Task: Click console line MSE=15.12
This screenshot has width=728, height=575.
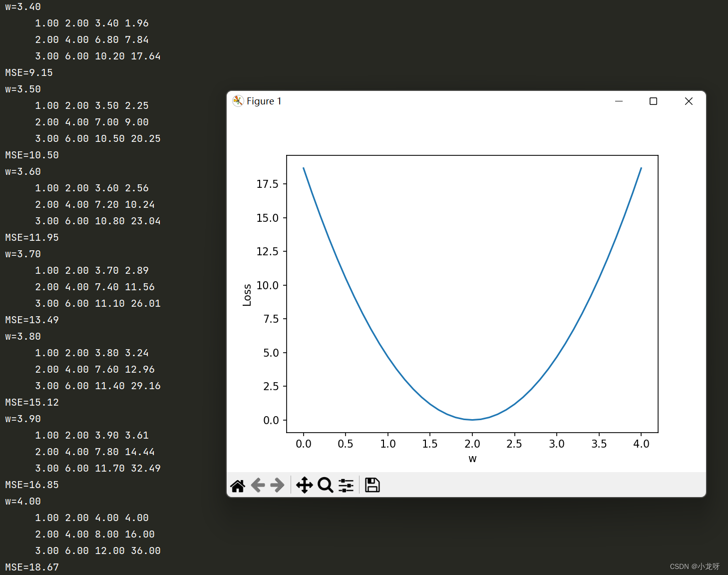Action: point(32,403)
